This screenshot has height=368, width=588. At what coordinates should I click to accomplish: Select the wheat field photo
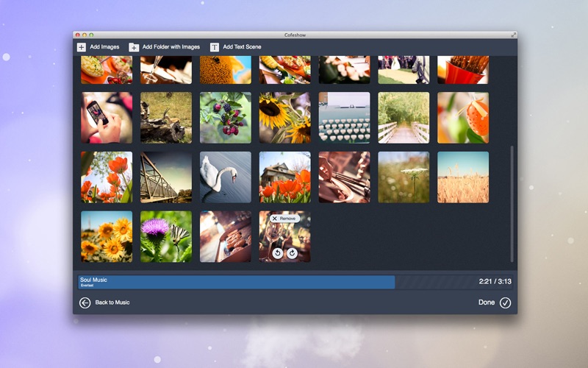pyautogui.click(x=463, y=177)
